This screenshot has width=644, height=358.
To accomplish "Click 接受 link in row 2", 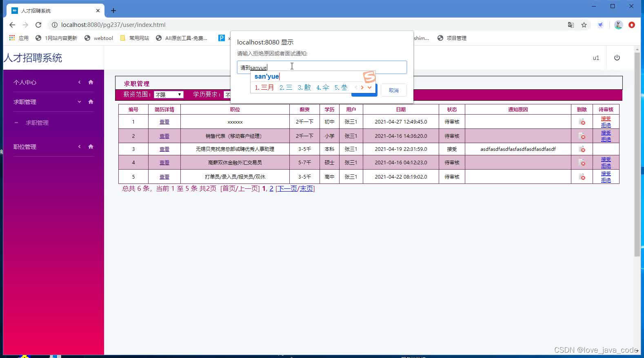I will [x=606, y=133].
